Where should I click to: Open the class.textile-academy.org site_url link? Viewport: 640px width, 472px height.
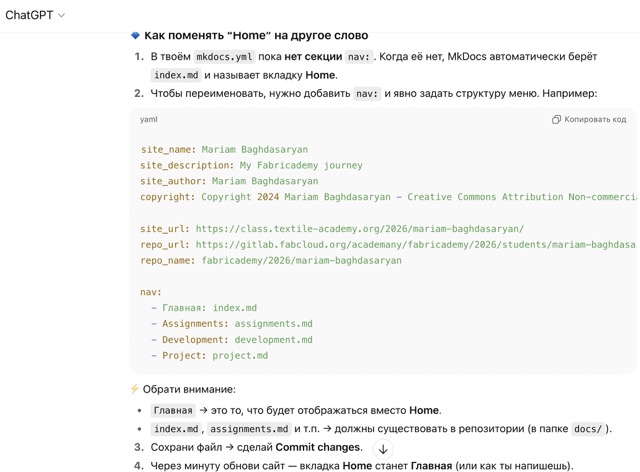(x=359, y=229)
